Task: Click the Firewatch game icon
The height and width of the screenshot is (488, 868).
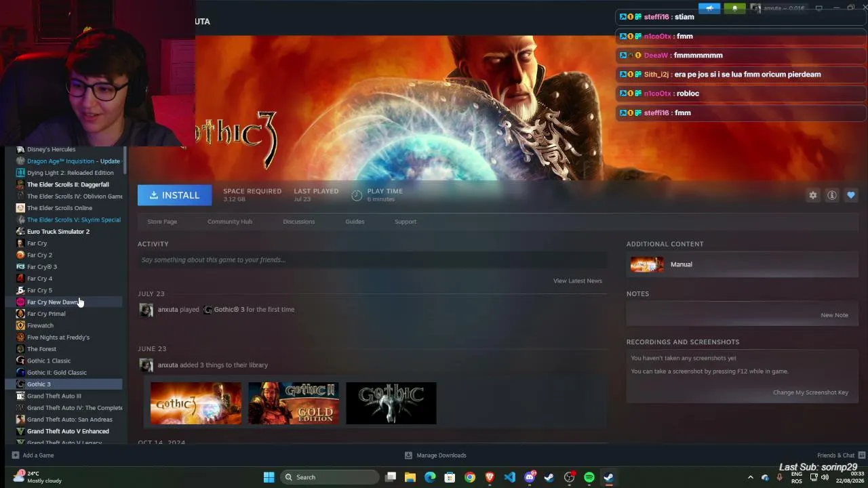Action: pyautogui.click(x=20, y=325)
